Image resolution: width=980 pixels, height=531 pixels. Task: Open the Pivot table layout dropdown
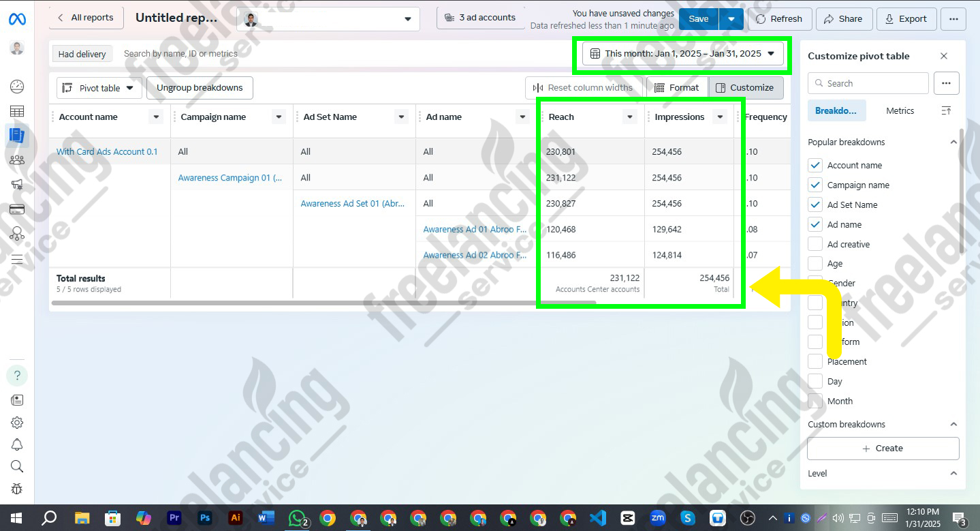[x=99, y=88]
